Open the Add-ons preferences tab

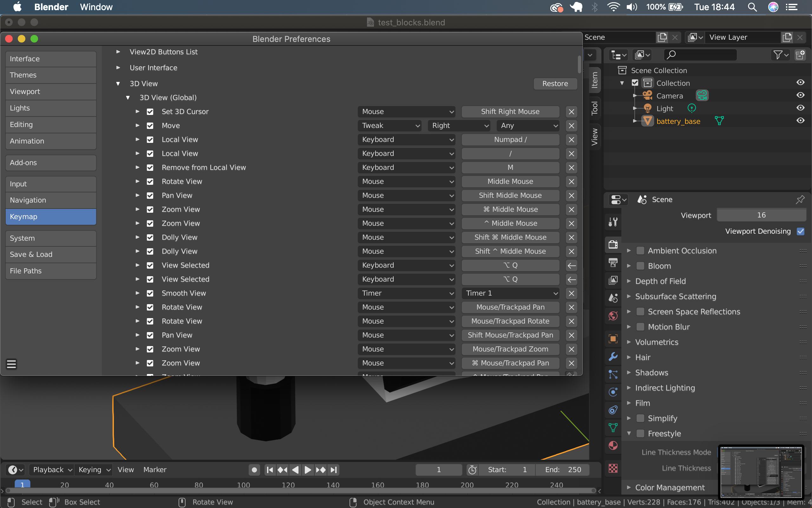(x=51, y=163)
